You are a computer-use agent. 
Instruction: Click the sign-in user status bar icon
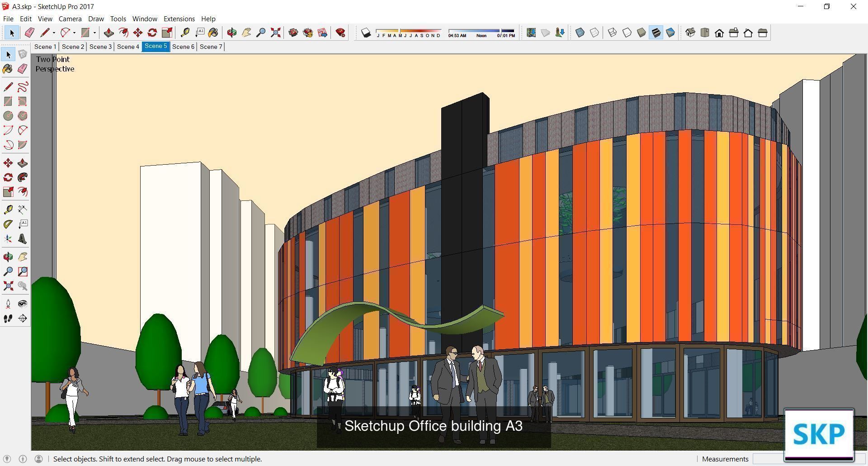(38, 459)
